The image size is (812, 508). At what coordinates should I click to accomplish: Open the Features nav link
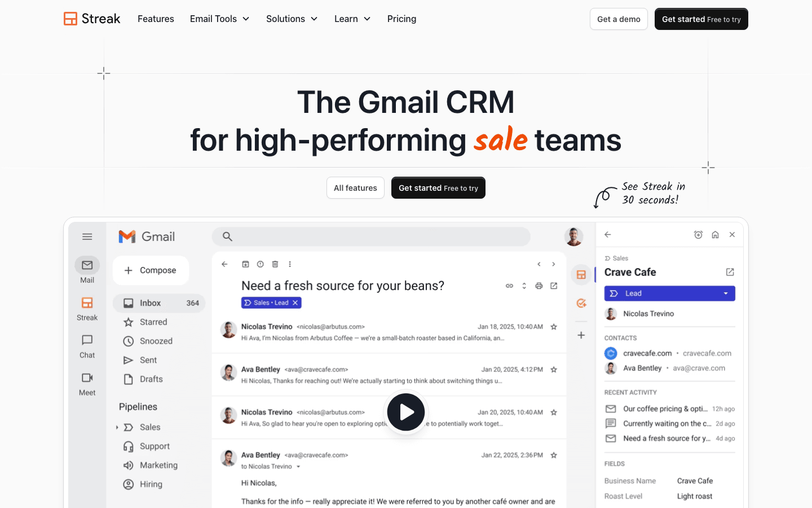(x=156, y=19)
